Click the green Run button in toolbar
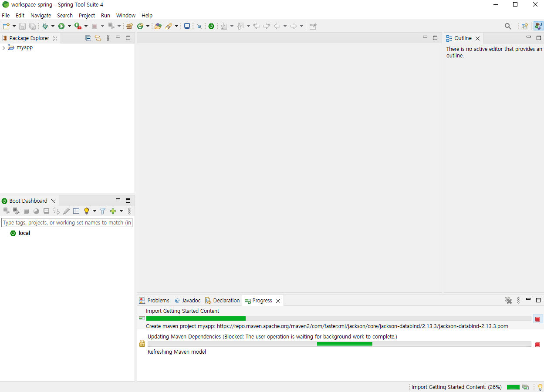 click(x=61, y=26)
